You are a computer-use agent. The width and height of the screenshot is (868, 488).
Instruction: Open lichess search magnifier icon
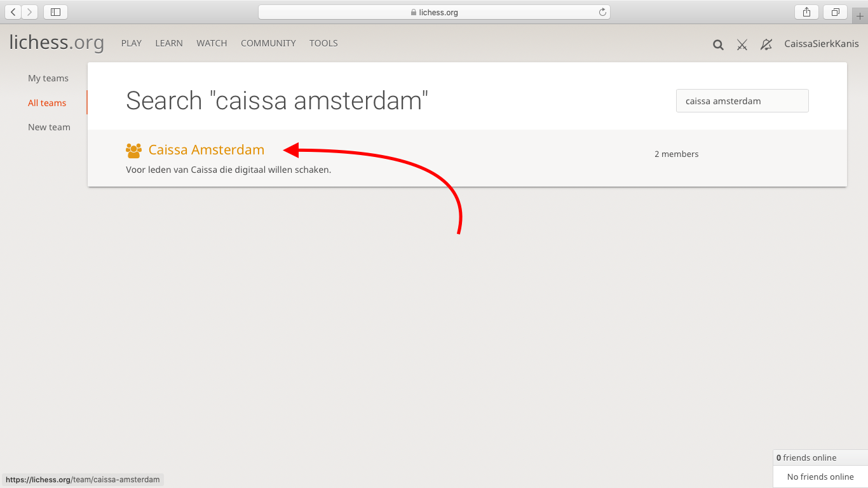point(718,44)
